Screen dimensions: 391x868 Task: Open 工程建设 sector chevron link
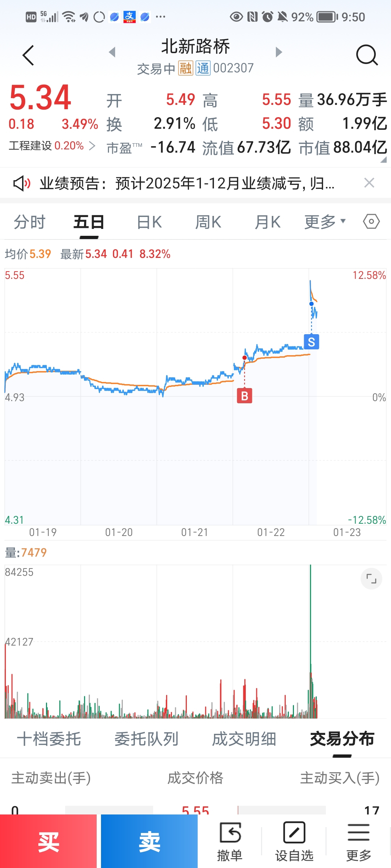[92, 146]
